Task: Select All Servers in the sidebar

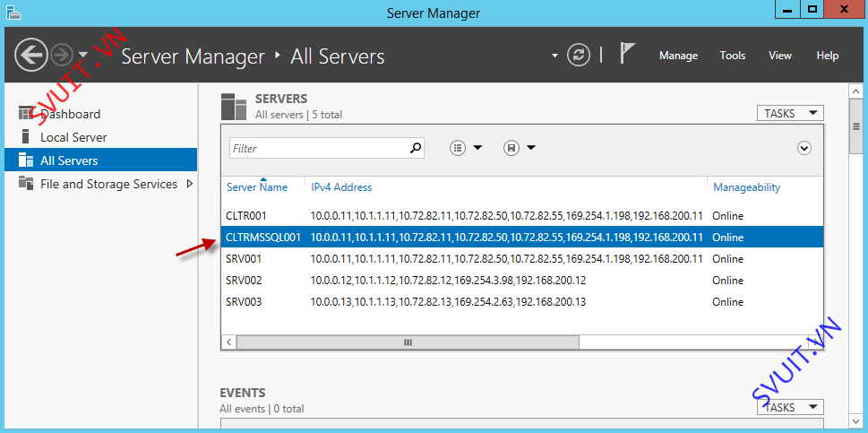Action: tap(100, 160)
